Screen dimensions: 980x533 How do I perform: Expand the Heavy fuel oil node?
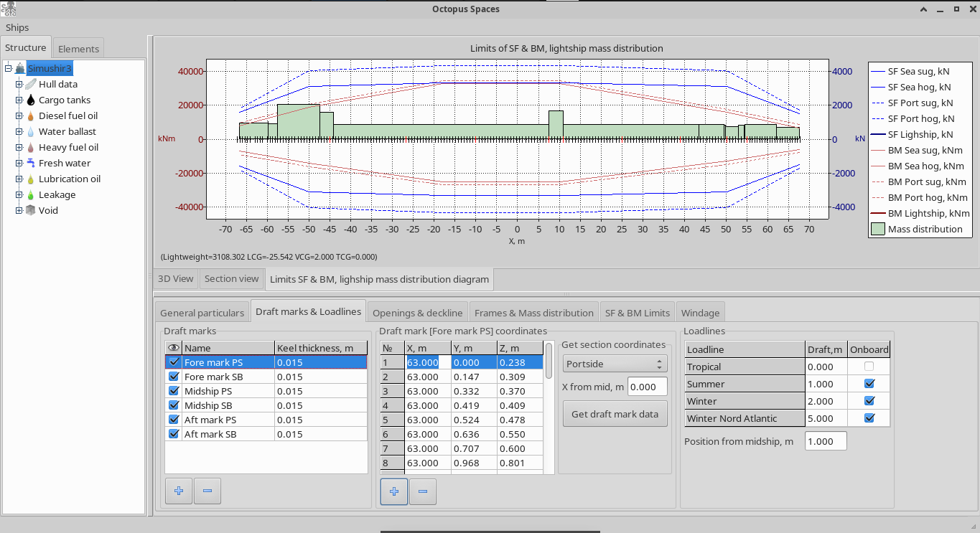(19, 148)
